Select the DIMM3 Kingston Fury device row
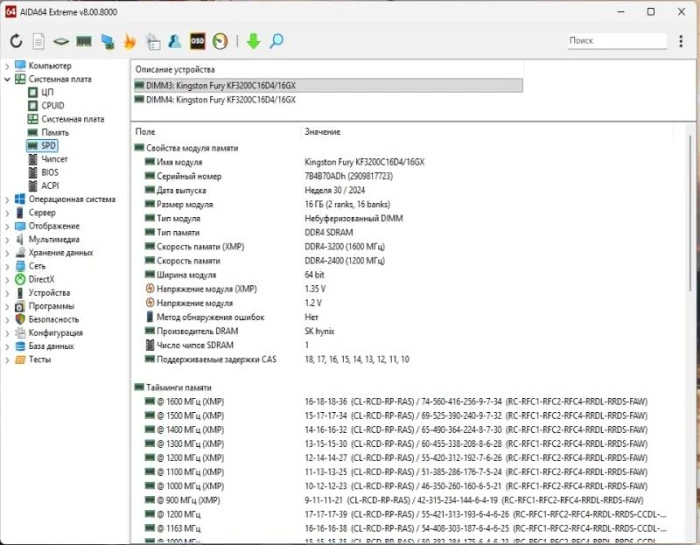 (328, 86)
